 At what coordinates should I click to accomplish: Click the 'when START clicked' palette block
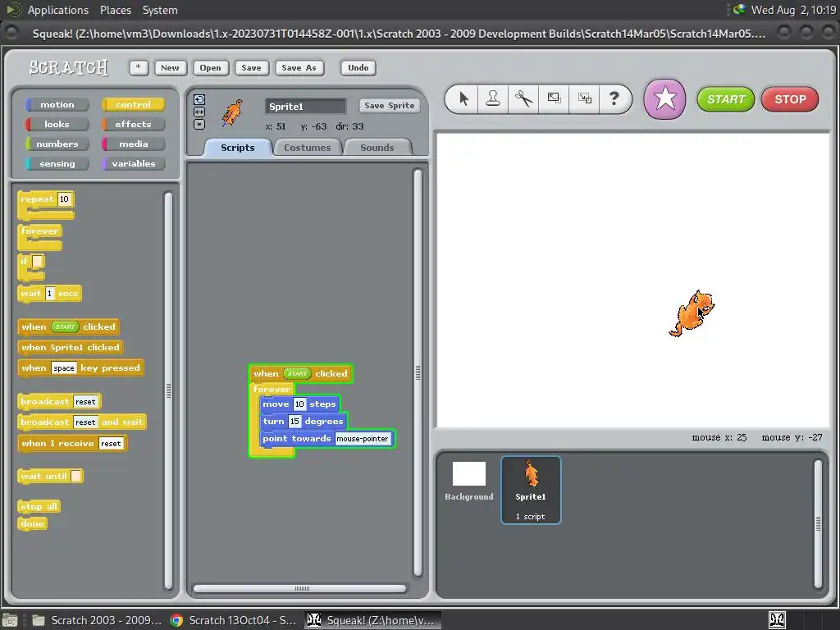[x=68, y=326]
